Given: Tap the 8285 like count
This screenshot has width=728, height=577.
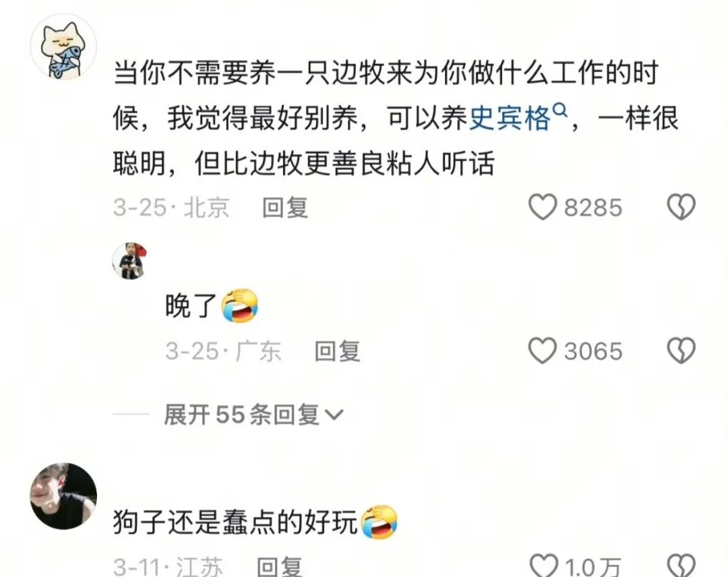Looking at the screenshot, I should (593, 208).
